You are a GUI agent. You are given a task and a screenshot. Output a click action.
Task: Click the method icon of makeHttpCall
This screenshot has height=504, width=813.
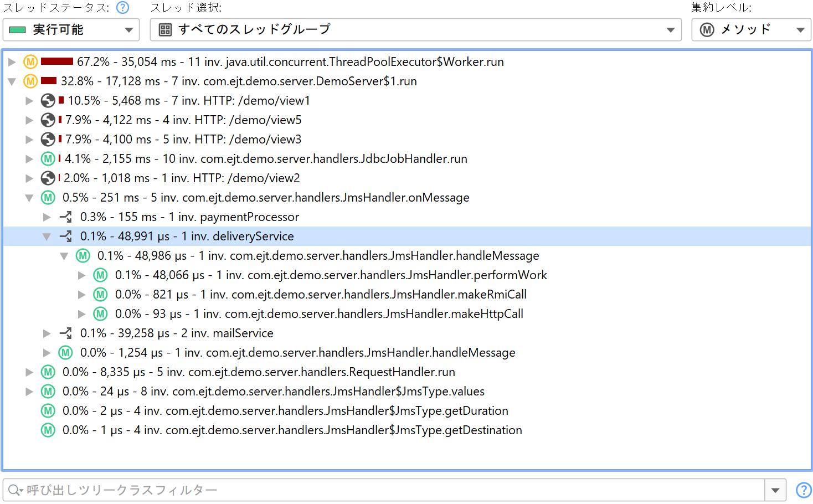click(x=100, y=314)
